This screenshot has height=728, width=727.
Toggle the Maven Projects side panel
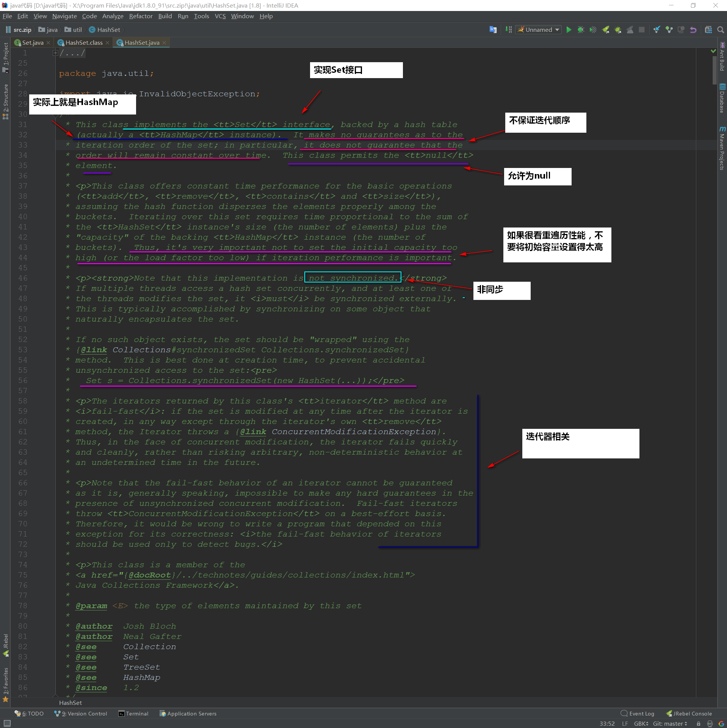722,148
